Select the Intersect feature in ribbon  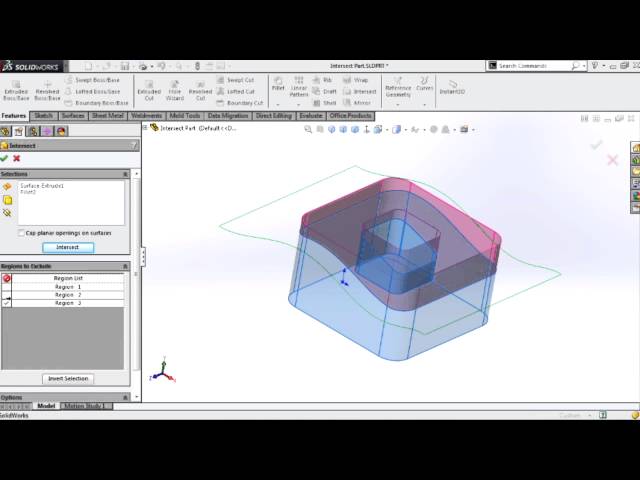pyautogui.click(x=360, y=91)
